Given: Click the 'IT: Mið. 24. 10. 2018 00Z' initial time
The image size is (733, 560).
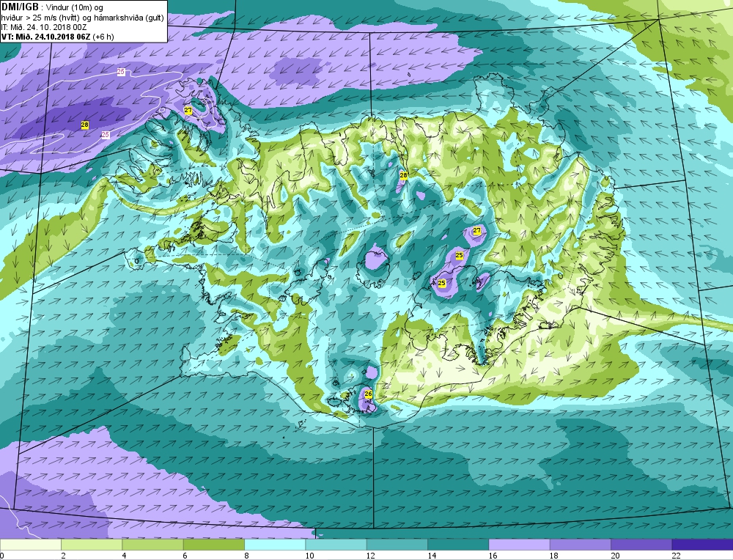Looking at the screenshot, I should 44,27.
